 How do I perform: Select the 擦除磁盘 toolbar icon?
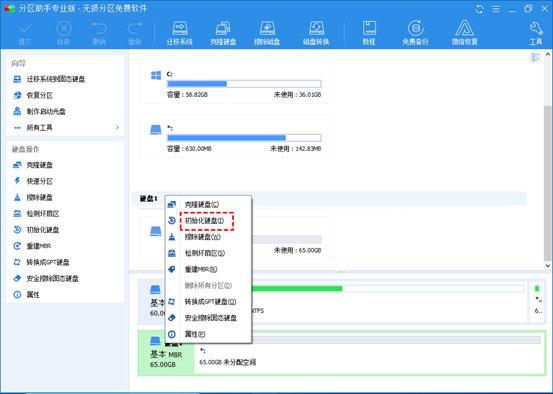point(267,33)
